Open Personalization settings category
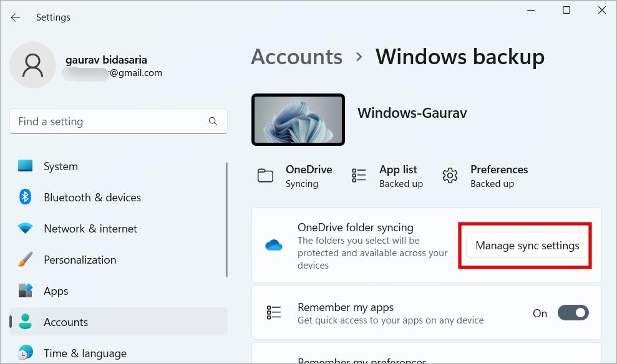The width and height of the screenshot is (617, 364). (x=118, y=260)
